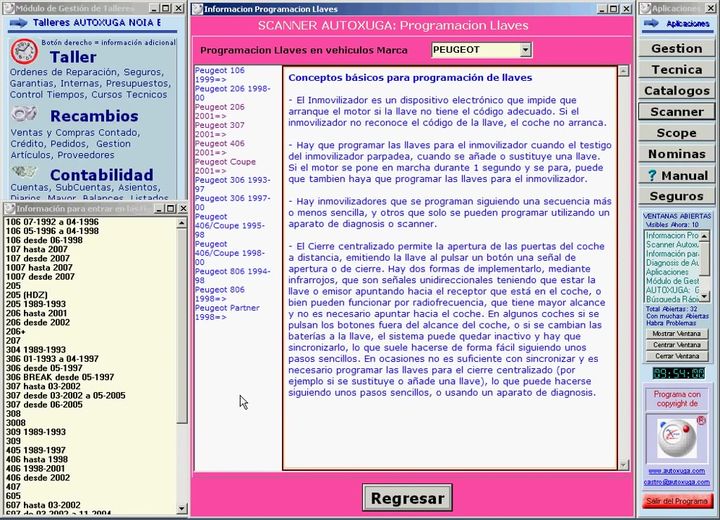This screenshot has height=520, width=720.
Task: Select Peugeot Partner 1998=> entry
Action: (227, 312)
